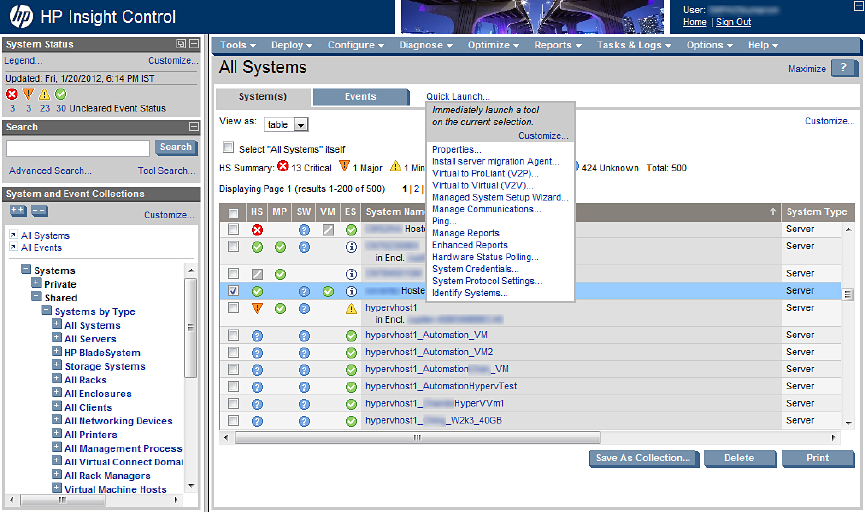Viewport: 865px width, 512px height.
Task: Check the hypervhost1_Automation_VM row checkbox
Action: click(233, 335)
